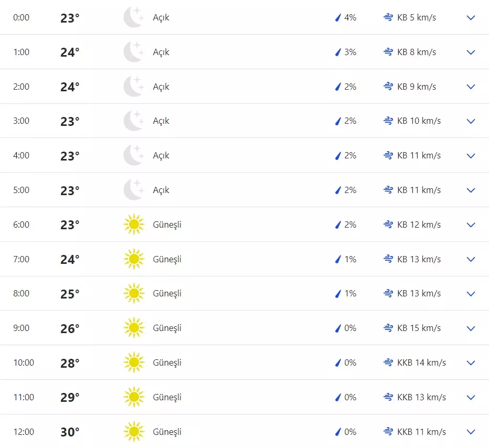Open details for the 8:00 forecast
Viewport: 489px width, 448px height.
pyautogui.click(x=471, y=294)
